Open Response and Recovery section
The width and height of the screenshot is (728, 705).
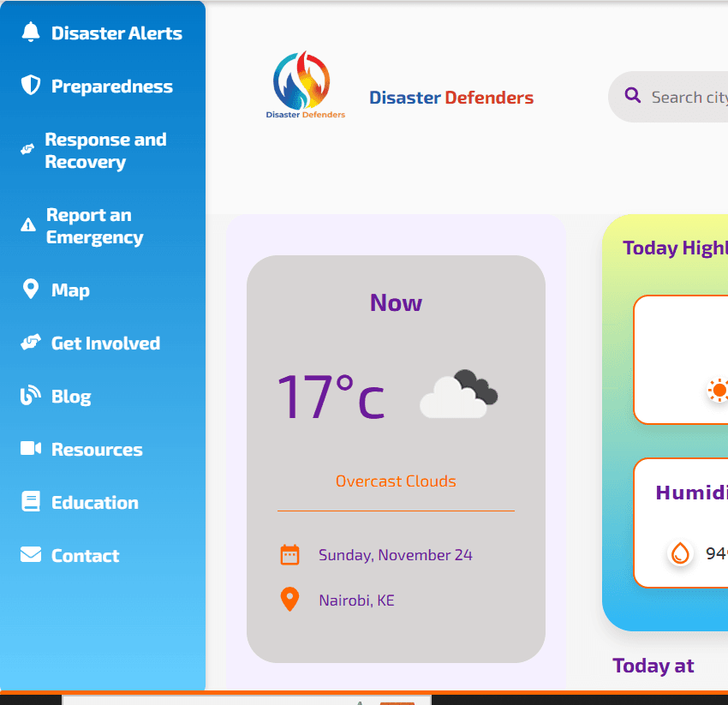[x=105, y=151]
